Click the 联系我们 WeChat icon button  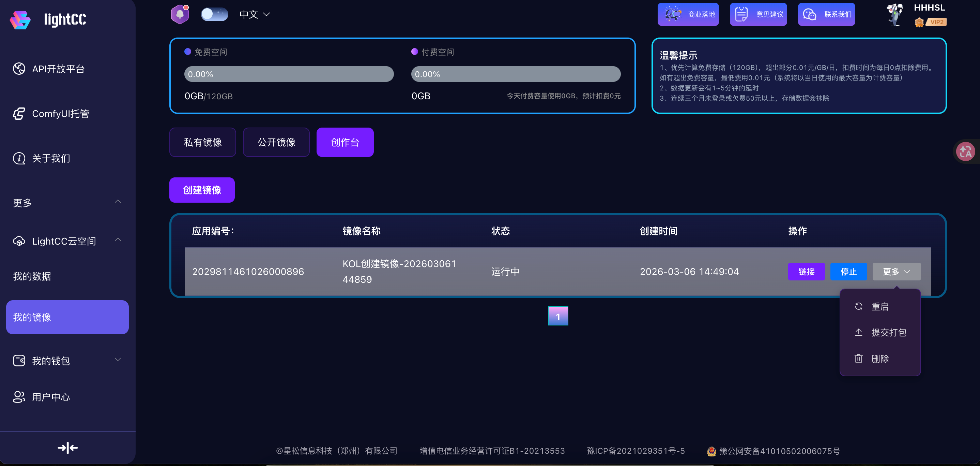(x=826, y=14)
